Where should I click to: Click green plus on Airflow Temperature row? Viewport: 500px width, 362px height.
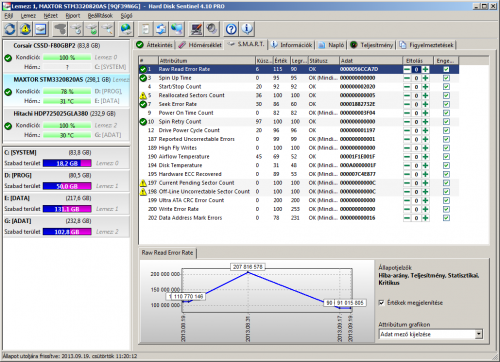click(425, 157)
